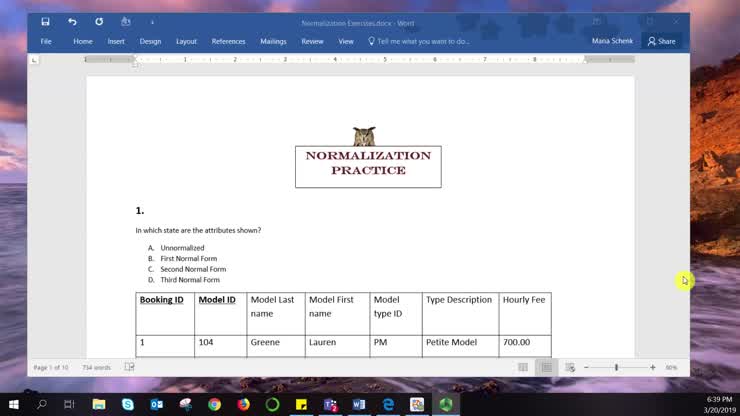Click the ribbon display options icon

pyautogui.click(x=597, y=22)
